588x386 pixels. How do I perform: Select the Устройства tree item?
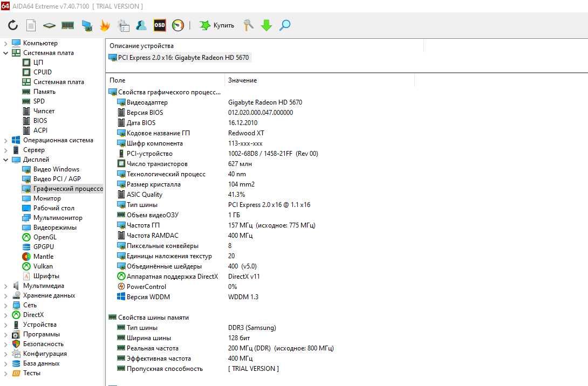pyautogui.click(x=34, y=325)
